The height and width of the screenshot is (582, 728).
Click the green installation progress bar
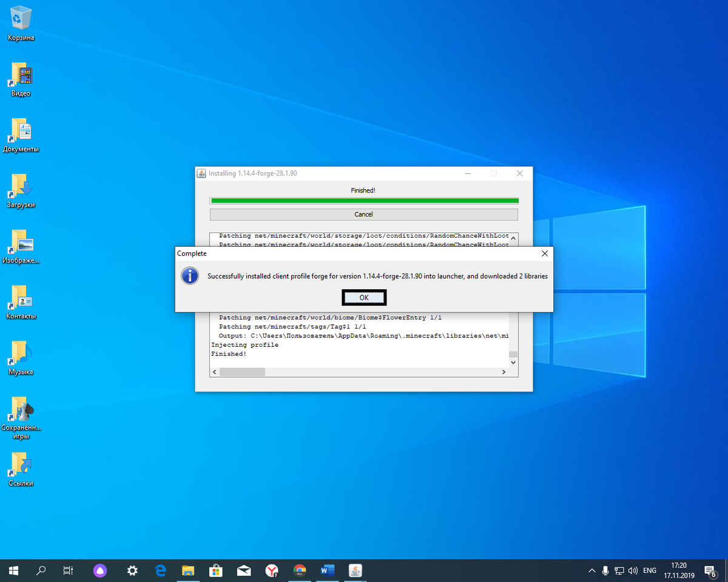[364, 200]
